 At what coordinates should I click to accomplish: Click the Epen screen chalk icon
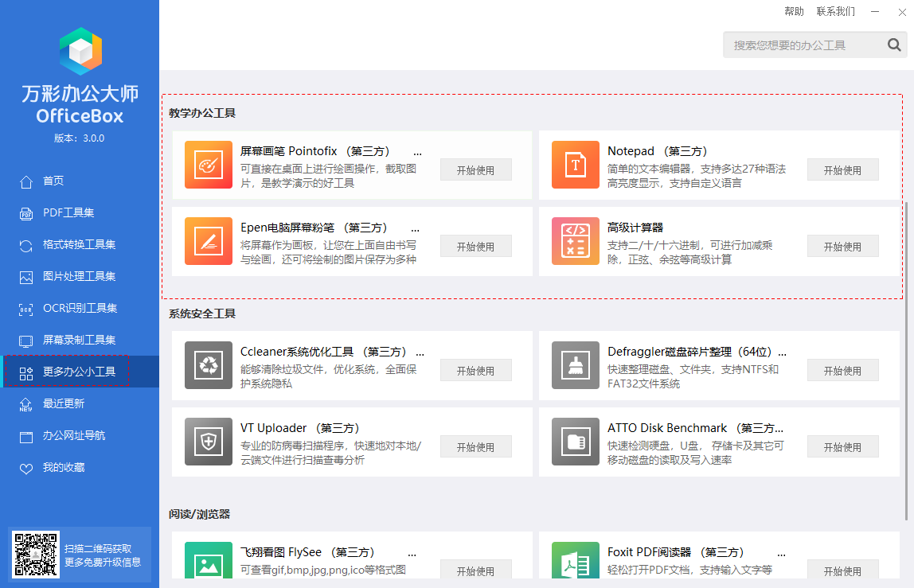tap(208, 241)
